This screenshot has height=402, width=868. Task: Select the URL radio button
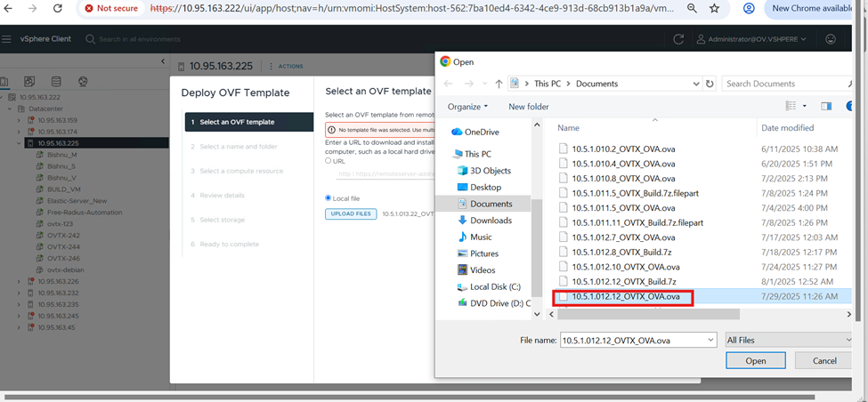[329, 161]
